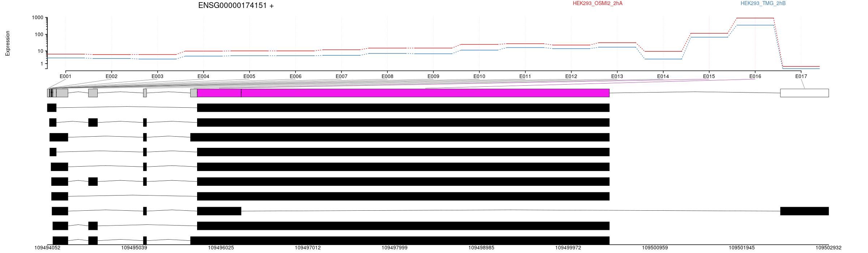Click exon bin label E007
Viewport: 868px width, 253px height.
point(341,76)
